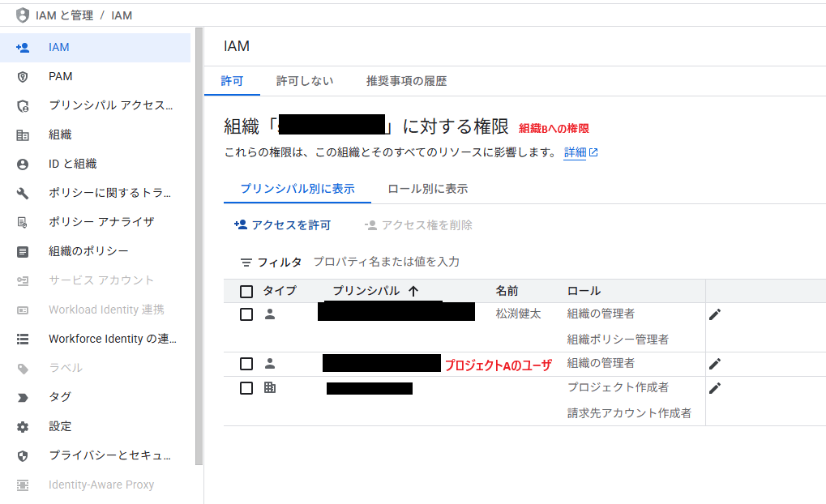826x504 pixels.
Task: Click the domain type icon in third row
Action: click(x=270, y=388)
